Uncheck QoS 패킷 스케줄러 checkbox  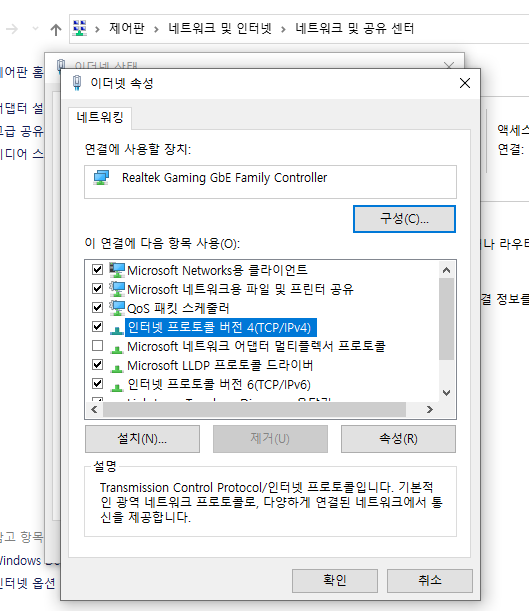click(97, 307)
